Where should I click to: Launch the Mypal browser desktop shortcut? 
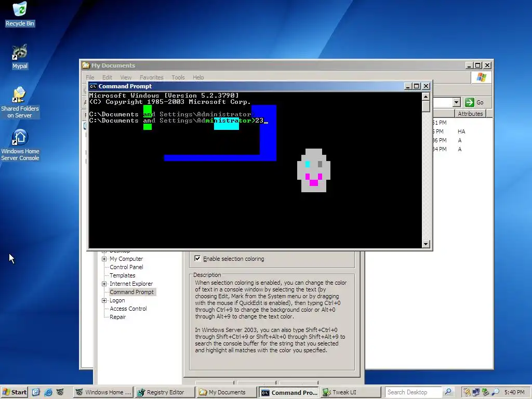point(20,56)
